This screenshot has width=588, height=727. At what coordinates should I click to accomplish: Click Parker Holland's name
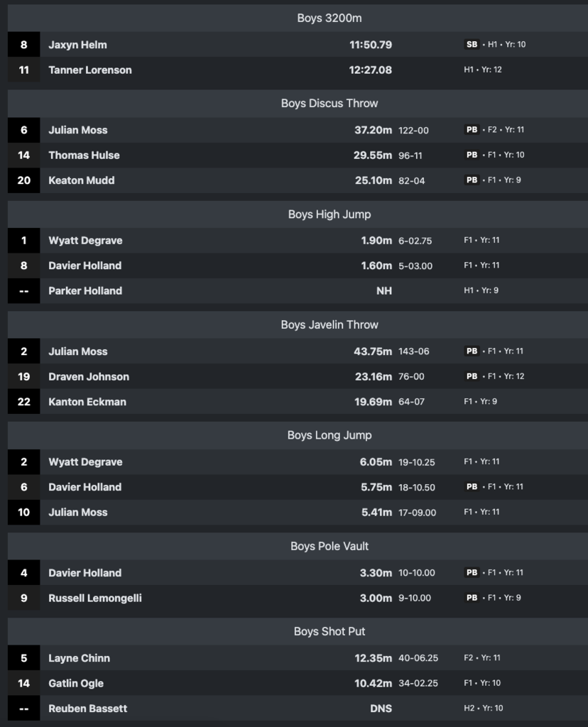coord(85,290)
